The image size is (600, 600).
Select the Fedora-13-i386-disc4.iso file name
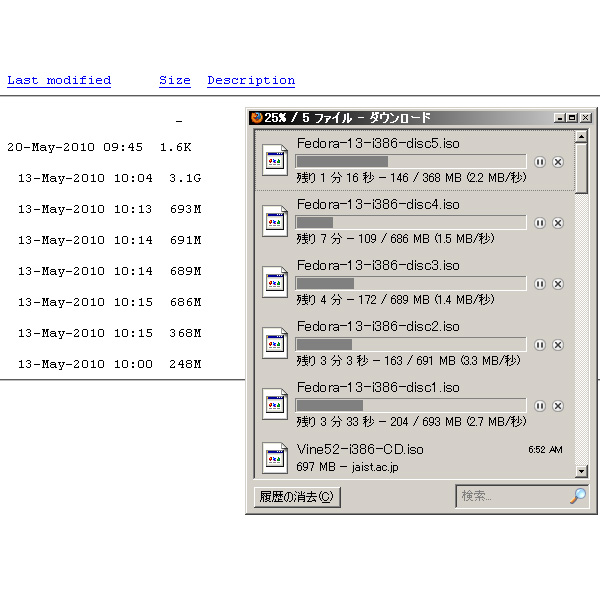(x=378, y=204)
